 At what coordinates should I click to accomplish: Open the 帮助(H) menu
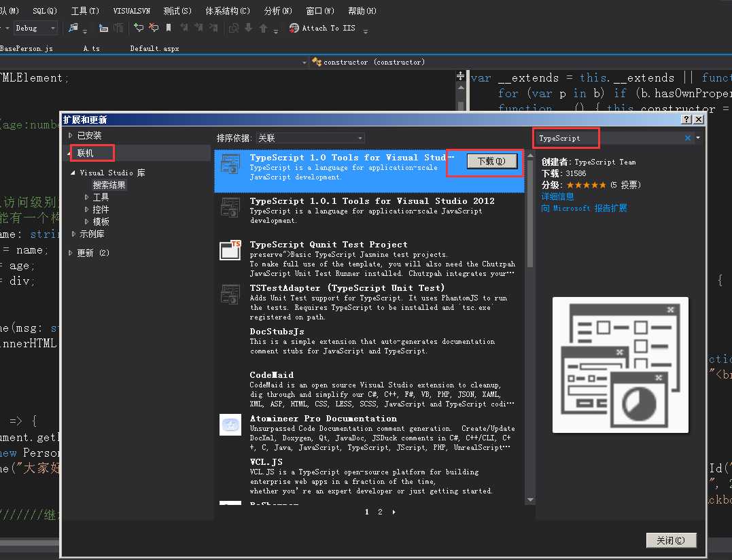point(362,11)
